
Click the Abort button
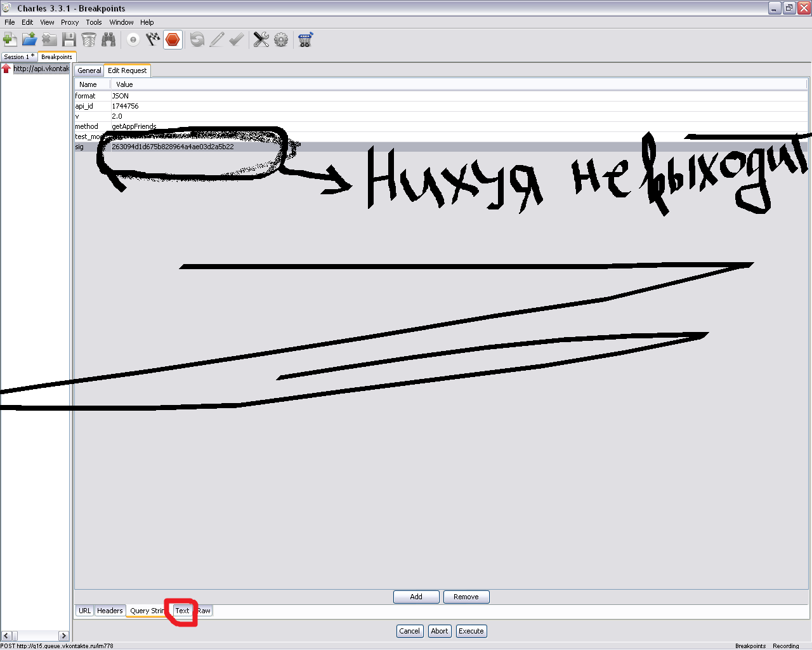[x=440, y=631]
